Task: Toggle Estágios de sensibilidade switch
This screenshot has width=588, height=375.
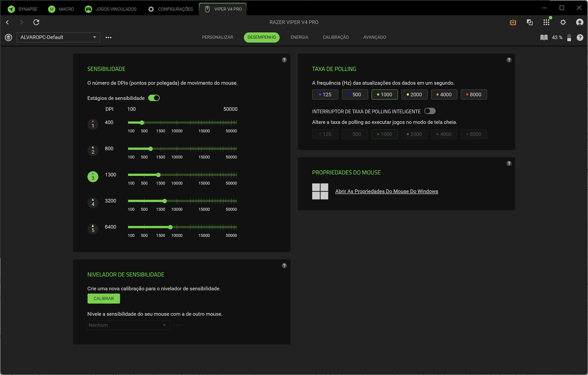Action: (154, 98)
